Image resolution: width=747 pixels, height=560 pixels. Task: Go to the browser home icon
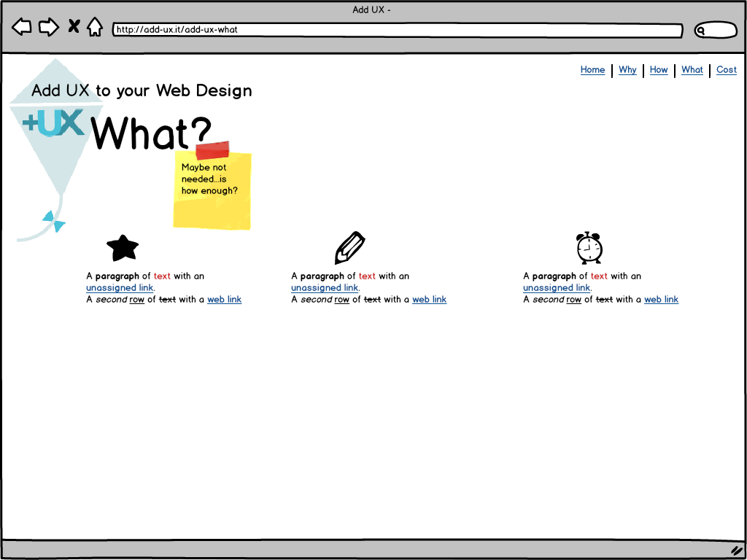(x=95, y=27)
